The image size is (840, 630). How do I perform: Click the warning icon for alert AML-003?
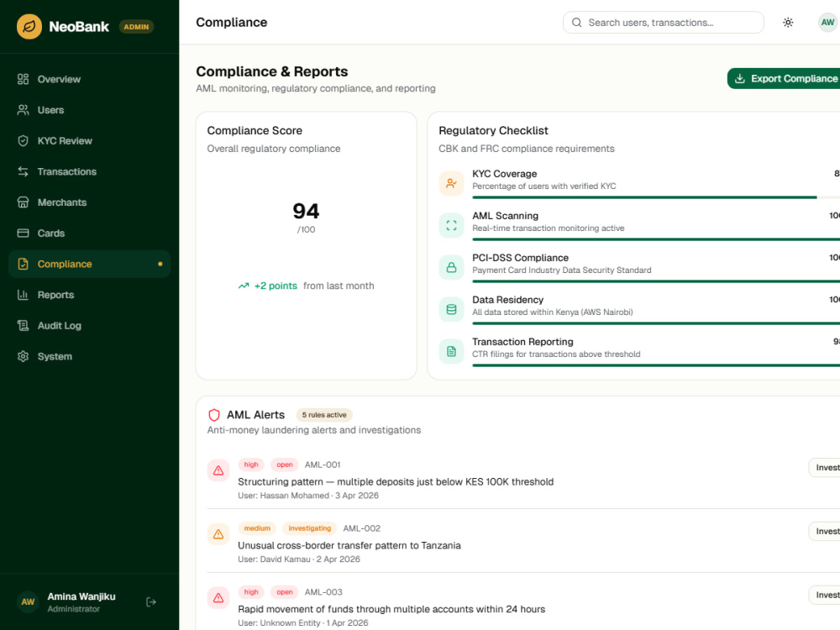[218, 598]
